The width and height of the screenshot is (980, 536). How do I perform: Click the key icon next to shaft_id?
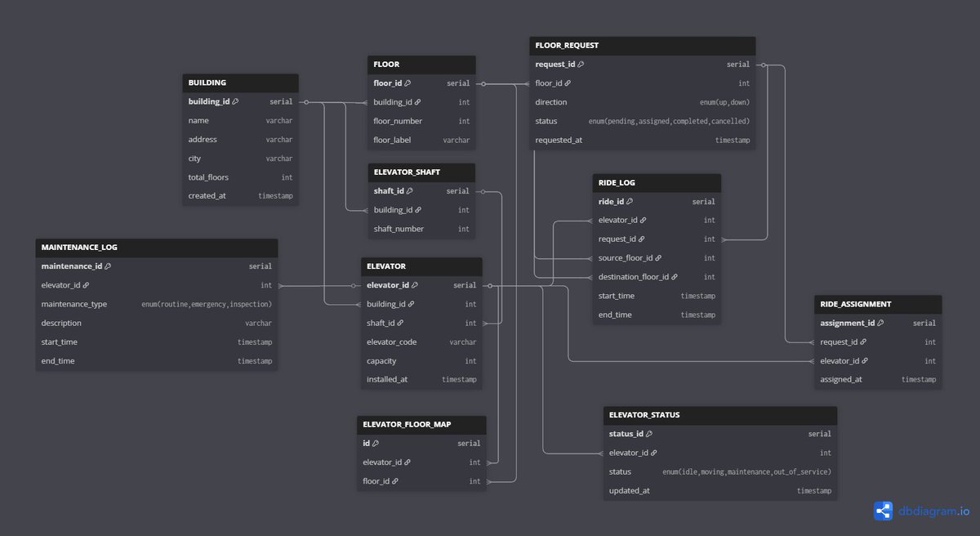click(x=409, y=191)
